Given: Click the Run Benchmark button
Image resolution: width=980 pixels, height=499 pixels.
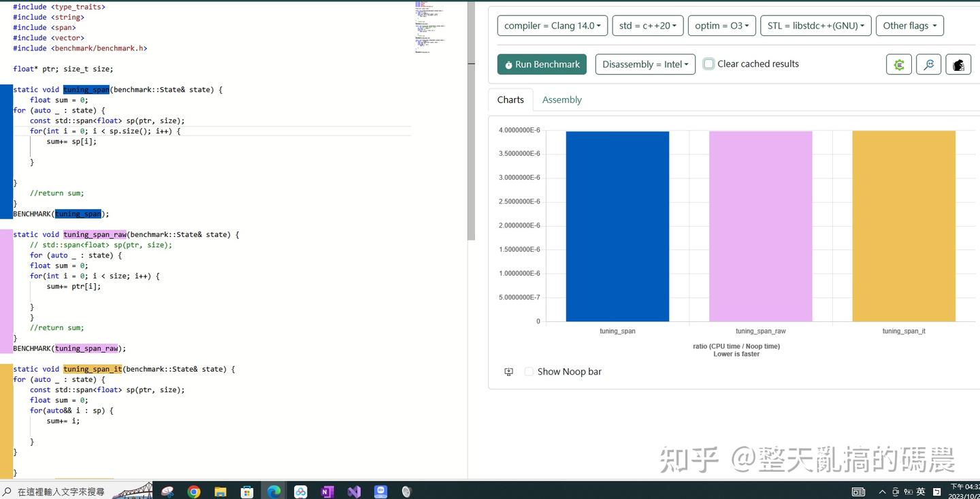Looking at the screenshot, I should (542, 65).
